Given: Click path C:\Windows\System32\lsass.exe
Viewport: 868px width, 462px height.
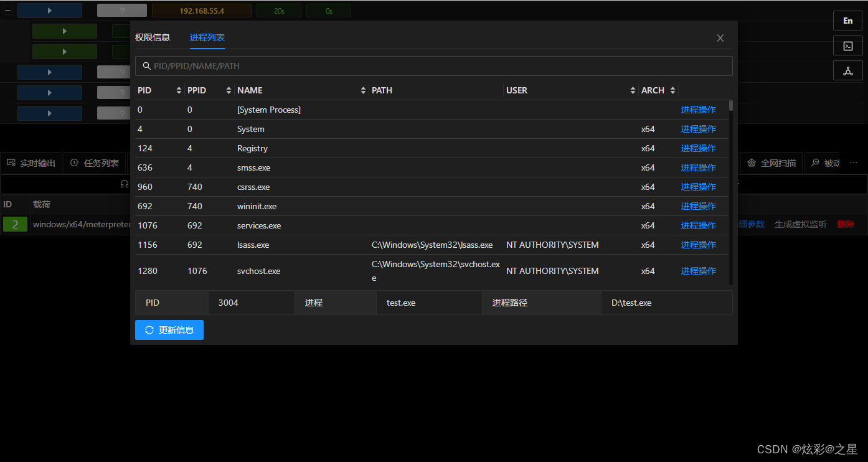Looking at the screenshot, I should click(x=432, y=245).
